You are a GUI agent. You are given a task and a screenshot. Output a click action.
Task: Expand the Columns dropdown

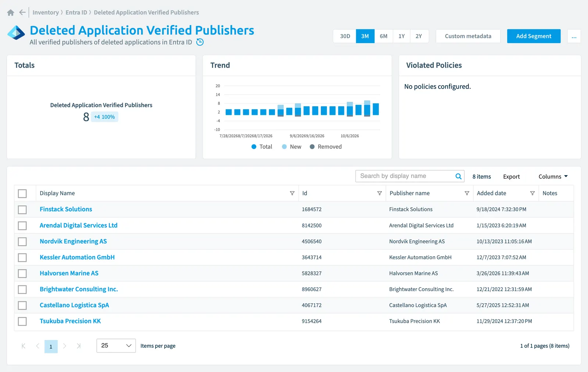553,176
